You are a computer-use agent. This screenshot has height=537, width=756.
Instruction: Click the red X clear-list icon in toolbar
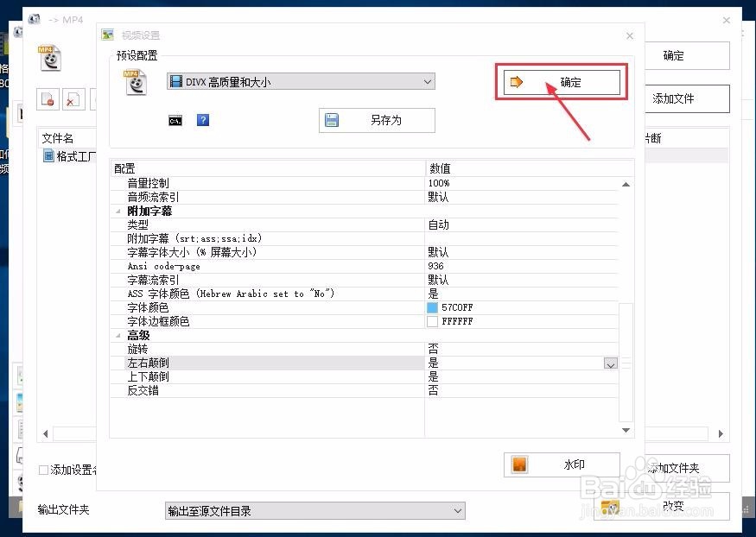(73, 99)
